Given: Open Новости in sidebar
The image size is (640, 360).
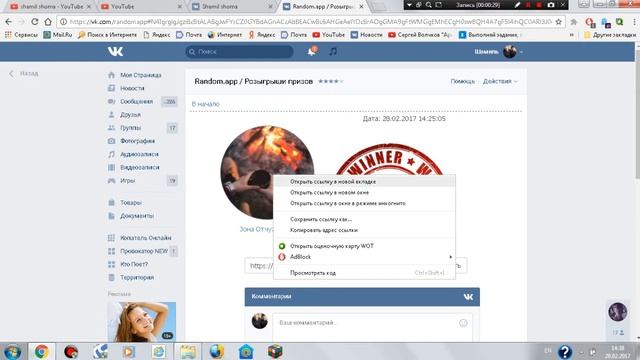Looking at the screenshot, I should pos(132,88).
